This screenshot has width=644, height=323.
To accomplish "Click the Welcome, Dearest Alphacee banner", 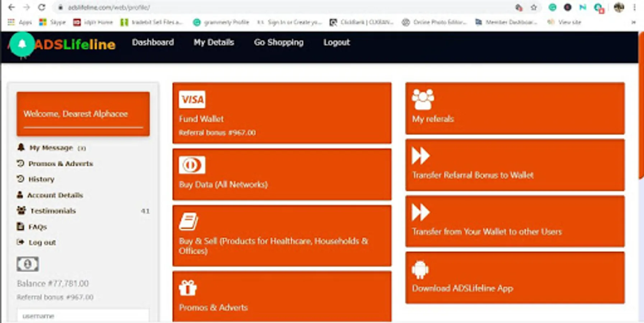I will [83, 114].
